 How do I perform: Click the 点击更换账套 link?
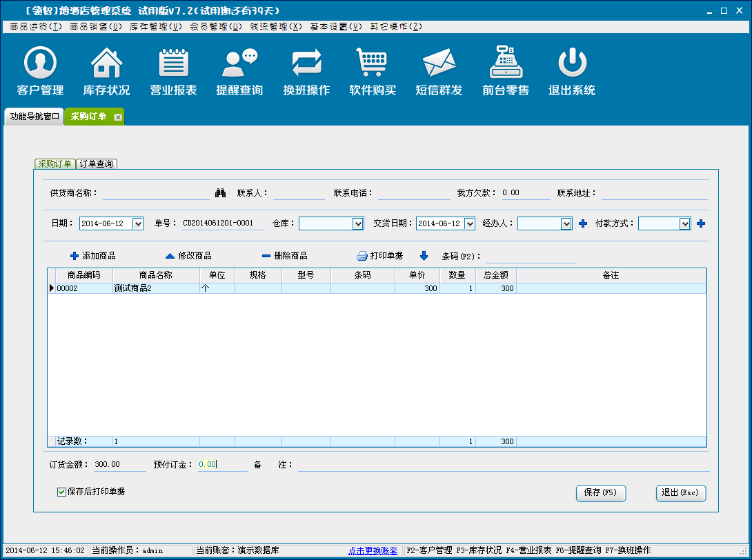[373, 550]
